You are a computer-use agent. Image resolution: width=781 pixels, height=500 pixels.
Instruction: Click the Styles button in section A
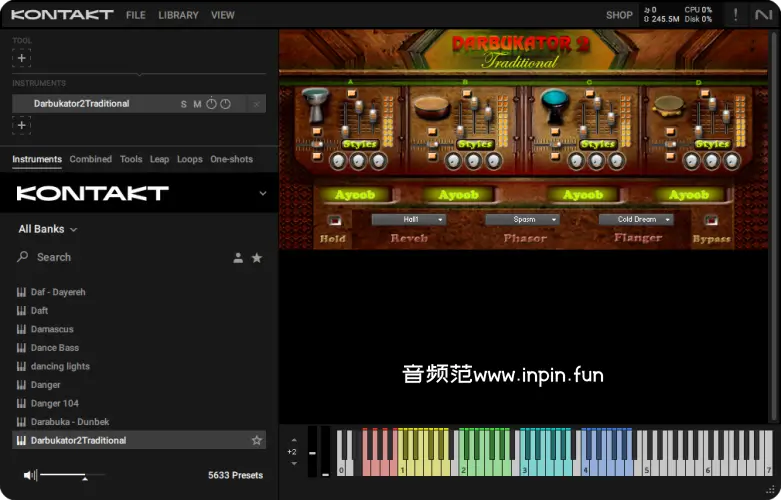pos(360,144)
